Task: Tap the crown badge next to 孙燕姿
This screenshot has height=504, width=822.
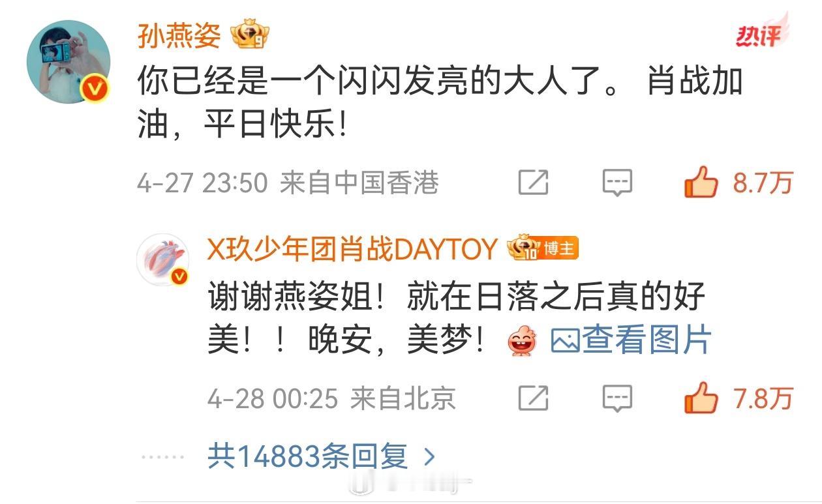Action: coord(251,37)
